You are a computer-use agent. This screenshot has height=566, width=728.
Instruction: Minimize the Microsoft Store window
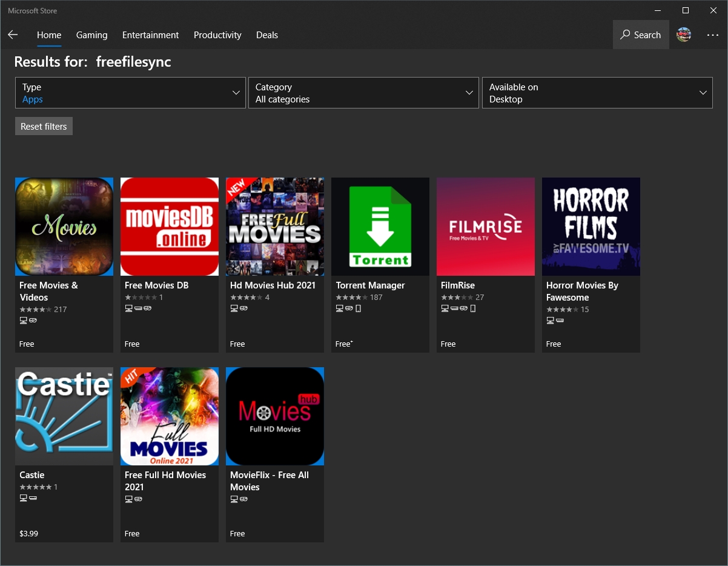[x=658, y=10]
